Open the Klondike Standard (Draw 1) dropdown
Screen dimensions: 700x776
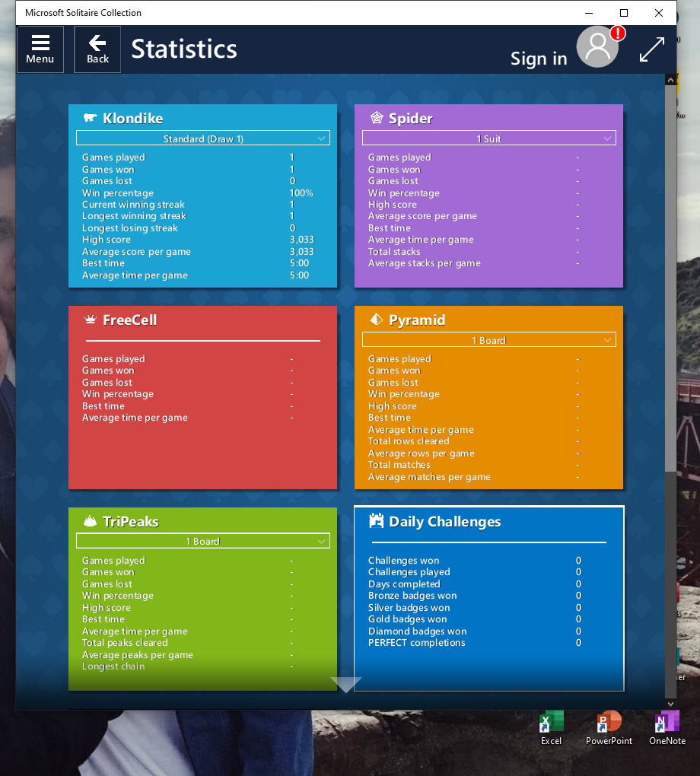[203, 138]
